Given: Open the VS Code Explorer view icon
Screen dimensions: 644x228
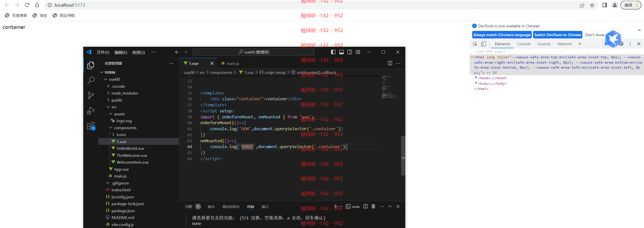Looking at the screenshot, I should pos(91,65).
